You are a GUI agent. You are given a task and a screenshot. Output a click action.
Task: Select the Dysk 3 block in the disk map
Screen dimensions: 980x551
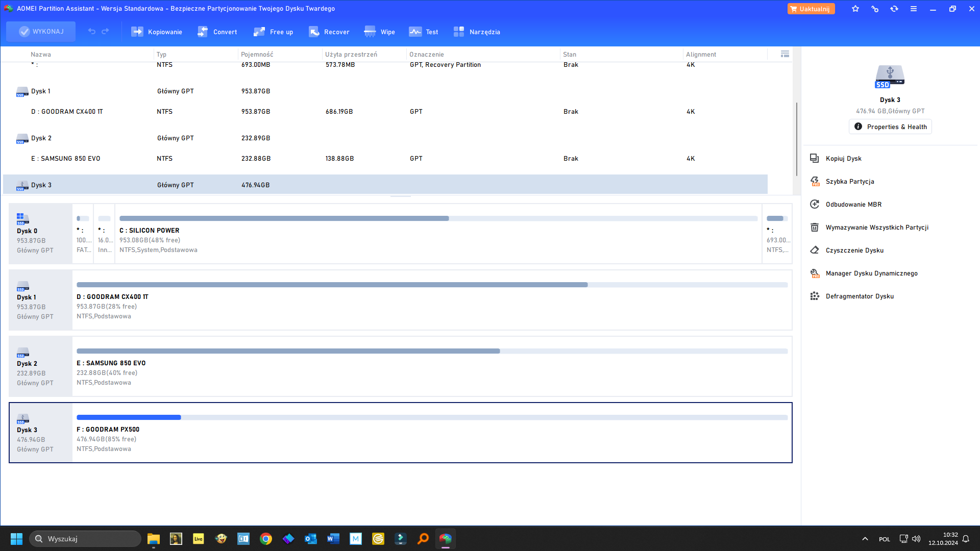click(x=40, y=433)
